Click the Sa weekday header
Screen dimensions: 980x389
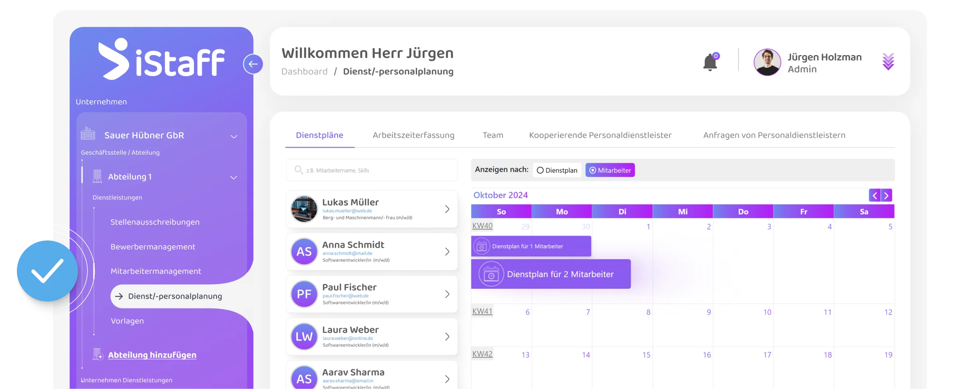(864, 212)
